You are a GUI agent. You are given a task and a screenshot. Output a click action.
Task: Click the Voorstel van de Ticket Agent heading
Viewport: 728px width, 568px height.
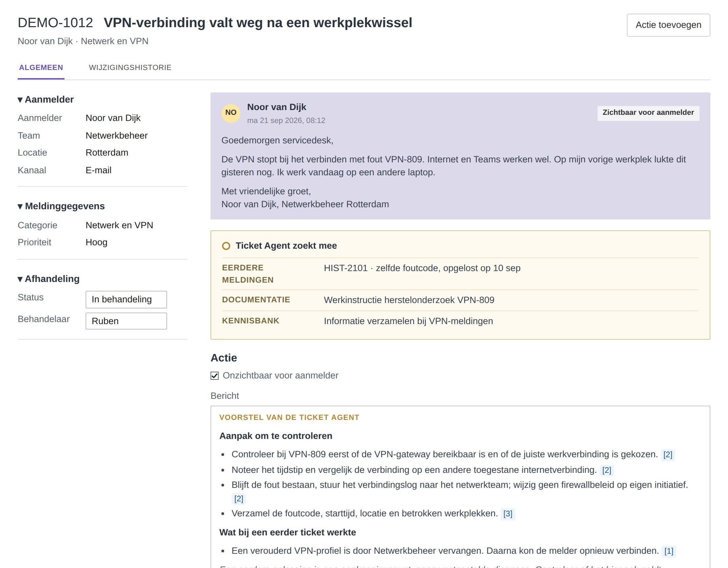(x=289, y=418)
